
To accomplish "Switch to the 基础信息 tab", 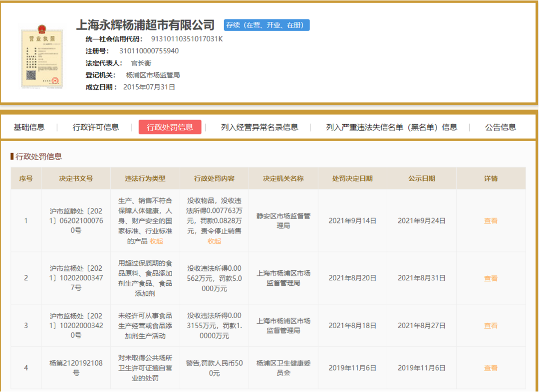I will (x=29, y=127).
